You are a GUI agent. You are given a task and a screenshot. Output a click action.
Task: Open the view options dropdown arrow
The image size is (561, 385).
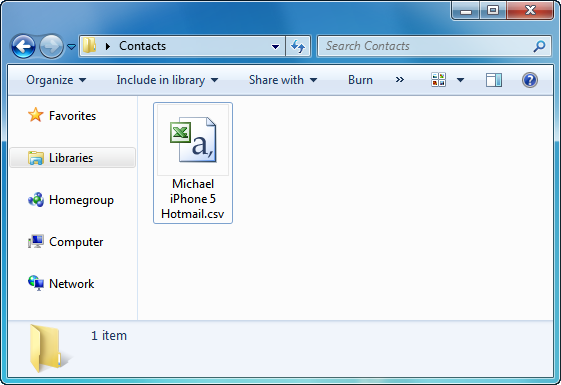460,80
